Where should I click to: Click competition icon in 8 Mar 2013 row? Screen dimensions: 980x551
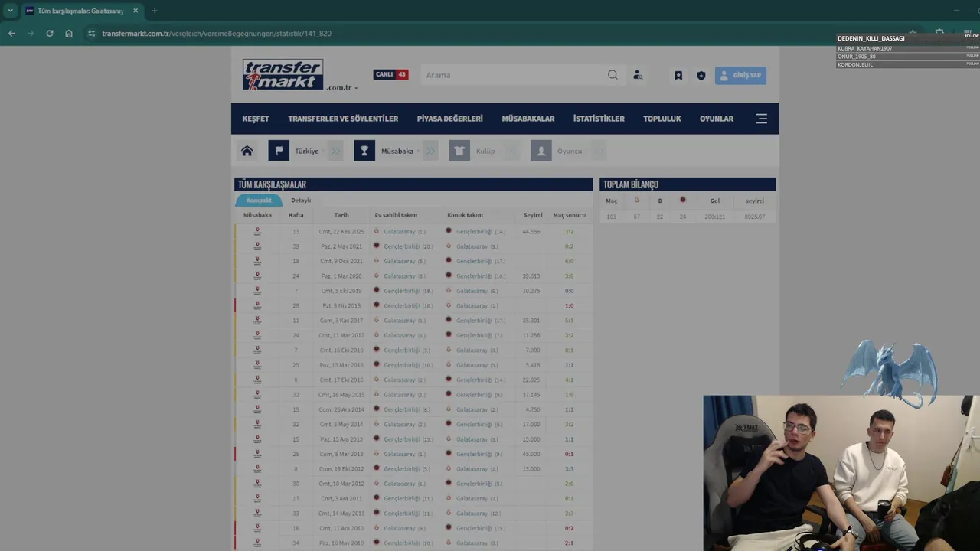click(x=257, y=454)
